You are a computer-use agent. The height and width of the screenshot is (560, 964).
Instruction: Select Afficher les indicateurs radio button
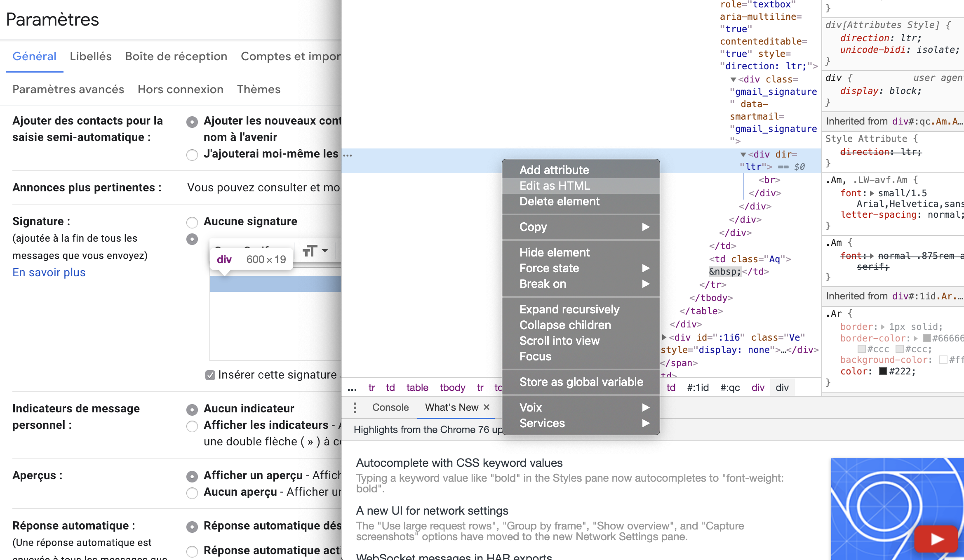coord(192,426)
